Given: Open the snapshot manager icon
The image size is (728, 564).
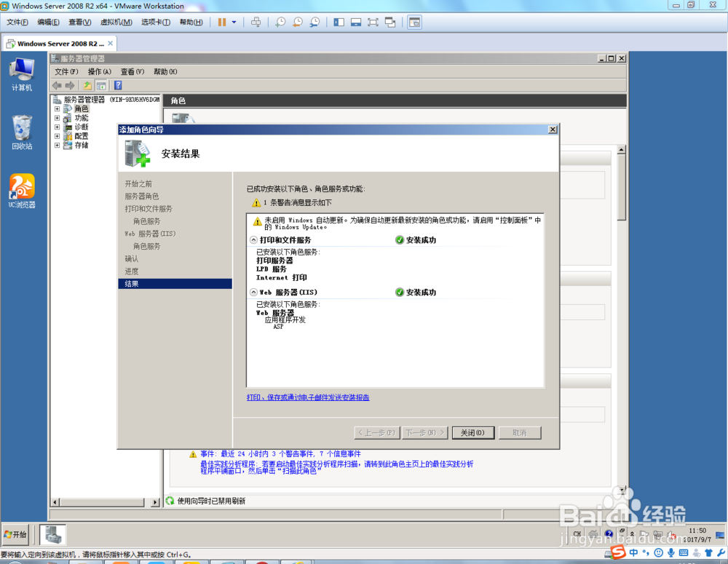Looking at the screenshot, I should (314, 23).
